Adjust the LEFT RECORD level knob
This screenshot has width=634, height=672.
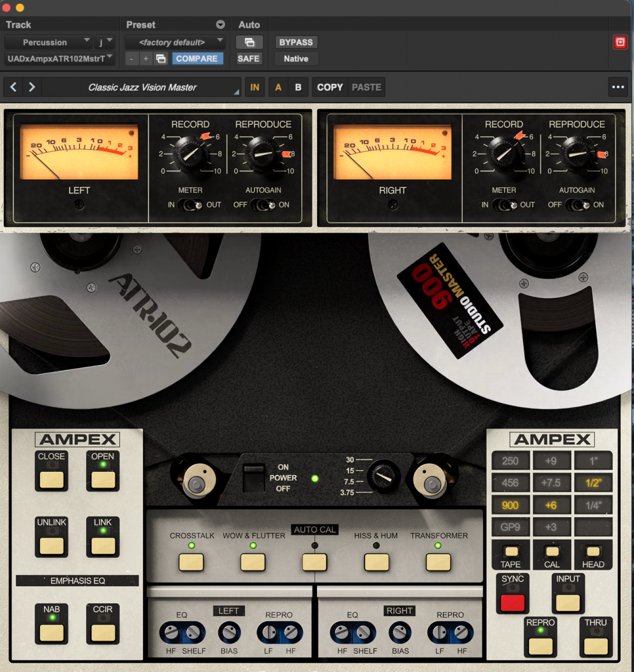(x=190, y=154)
